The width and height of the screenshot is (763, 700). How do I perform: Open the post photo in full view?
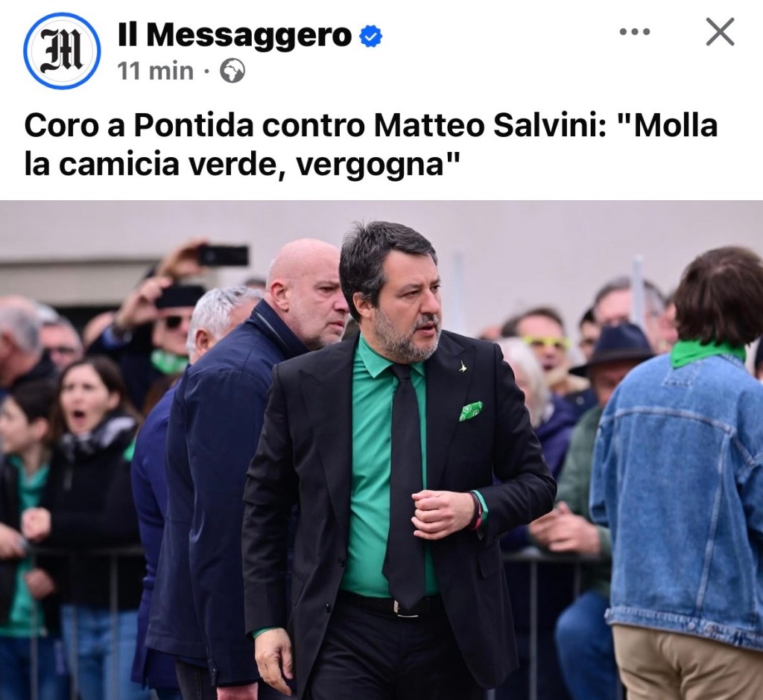coord(381,450)
